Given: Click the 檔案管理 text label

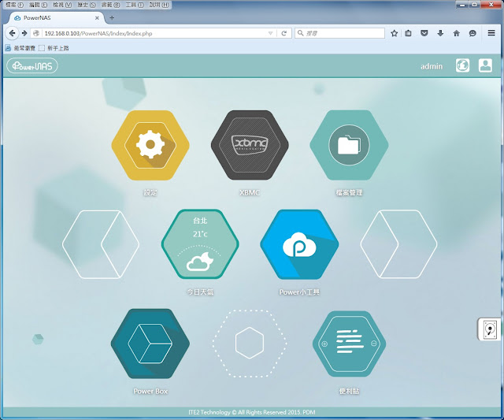Looking at the screenshot, I should point(349,192).
